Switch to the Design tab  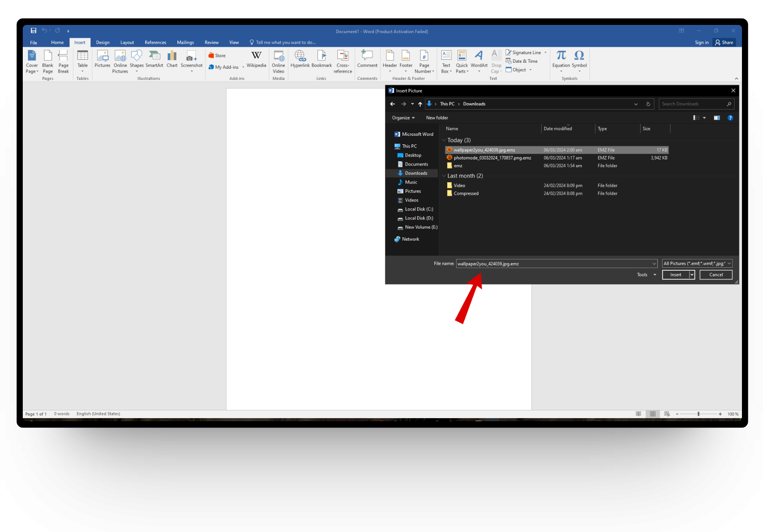[103, 43]
